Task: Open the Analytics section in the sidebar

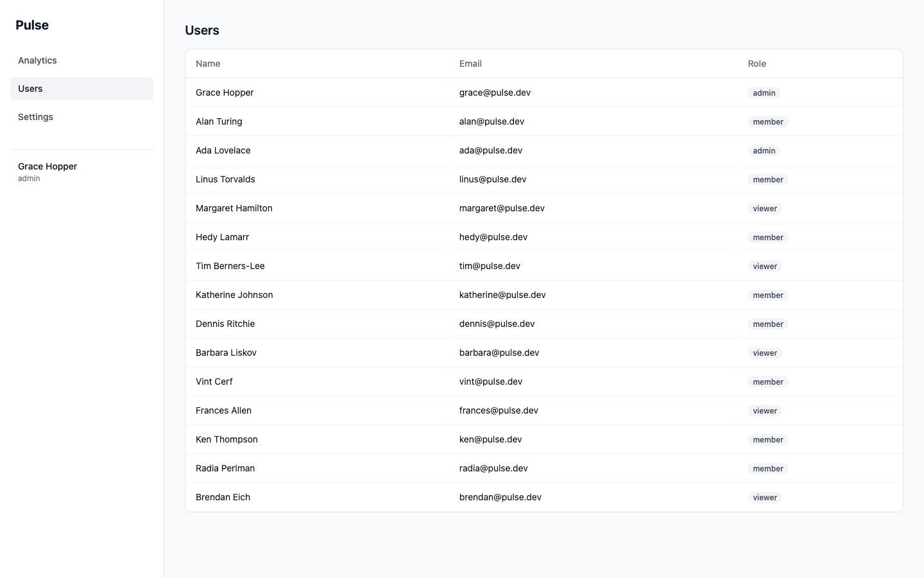Action: (37, 60)
